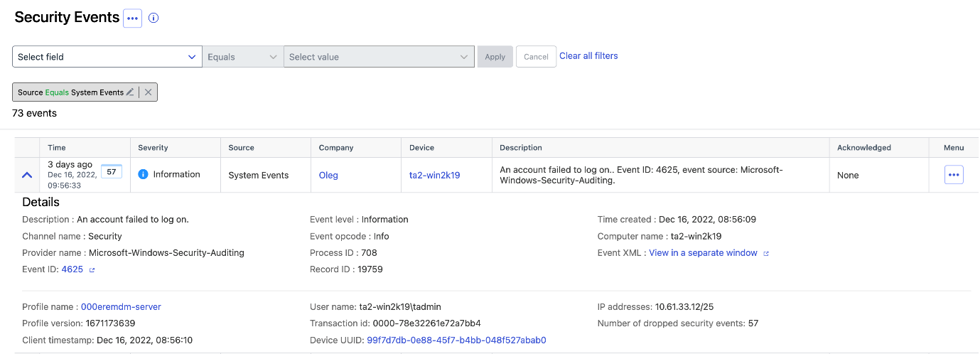Click the 73 events count text
The width and height of the screenshot is (980, 354).
coord(34,113)
